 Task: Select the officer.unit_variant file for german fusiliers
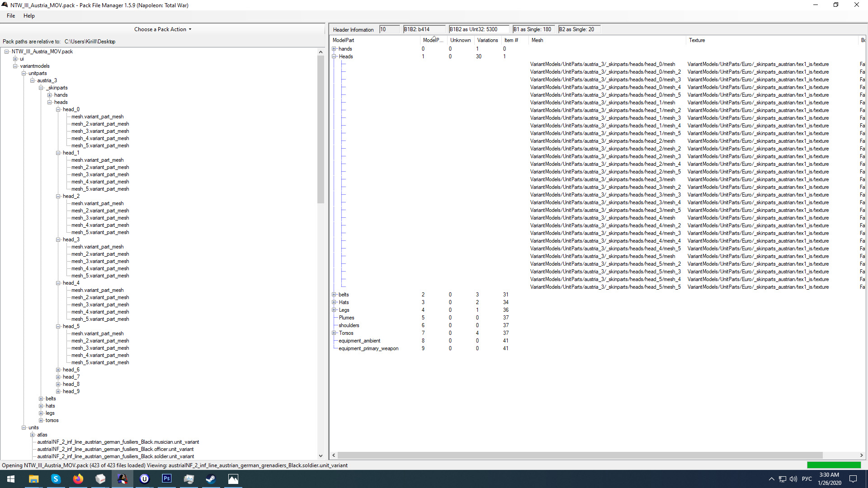click(115, 449)
